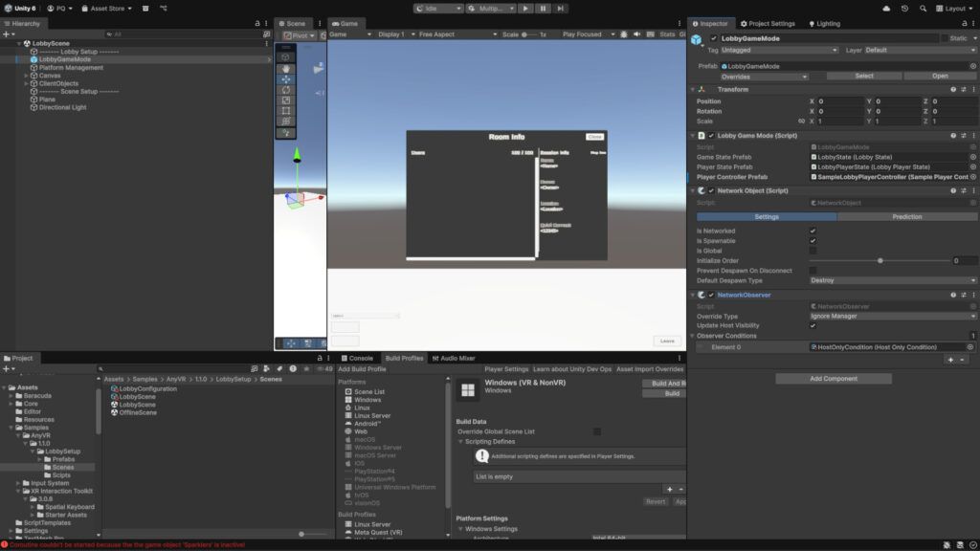Image resolution: width=980 pixels, height=551 pixels.
Task: Pick object for Game State Prefab field
Action: (x=972, y=157)
